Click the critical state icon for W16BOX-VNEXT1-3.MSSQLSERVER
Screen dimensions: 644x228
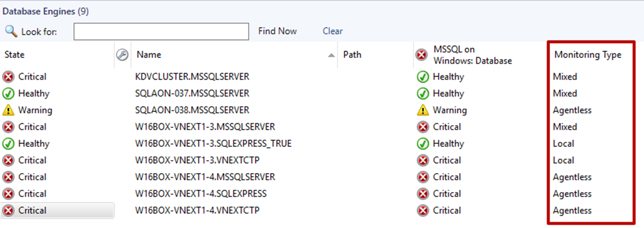(x=9, y=127)
